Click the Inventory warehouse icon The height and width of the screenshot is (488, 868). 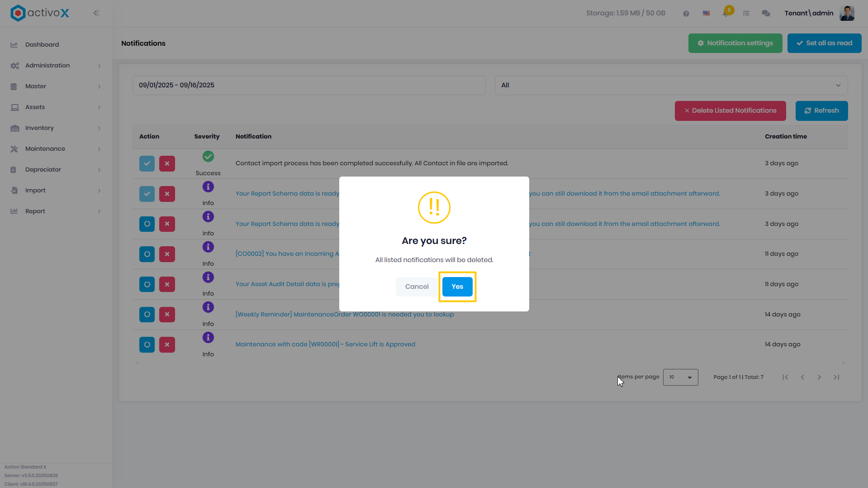[x=14, y=128]
